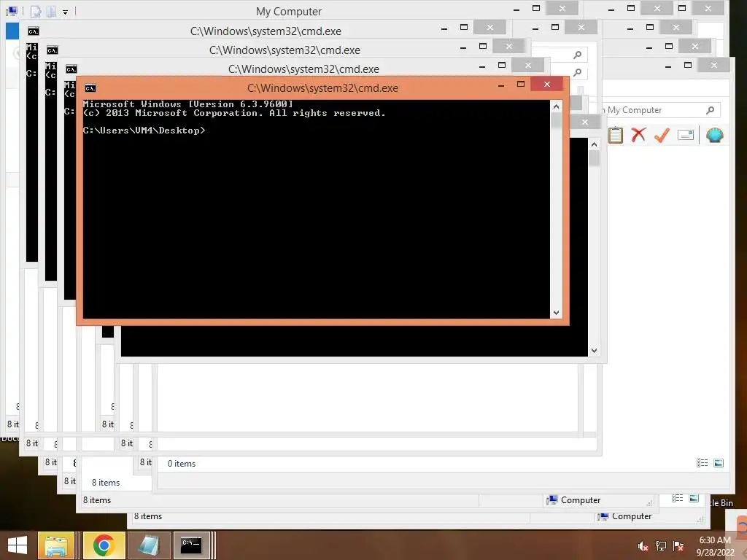Click the active cmd window's title bar text
This screenshot has height=560, width=747.
pyautogui.click(x=322, y=88)
